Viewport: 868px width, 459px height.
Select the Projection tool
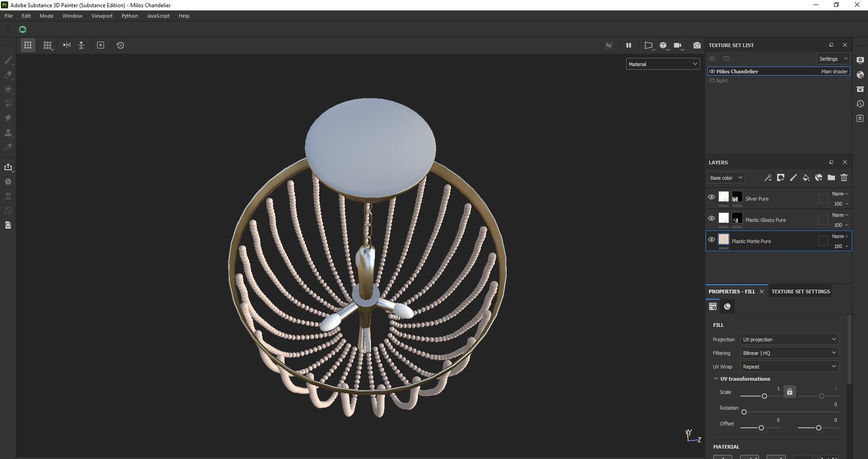[8, 89]
